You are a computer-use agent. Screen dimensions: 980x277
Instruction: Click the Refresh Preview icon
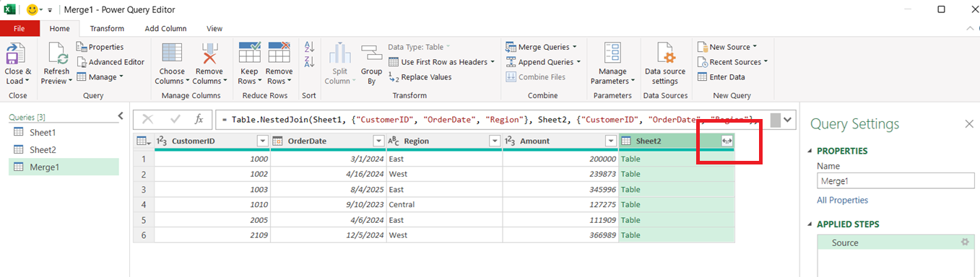[x=57, y=53]
